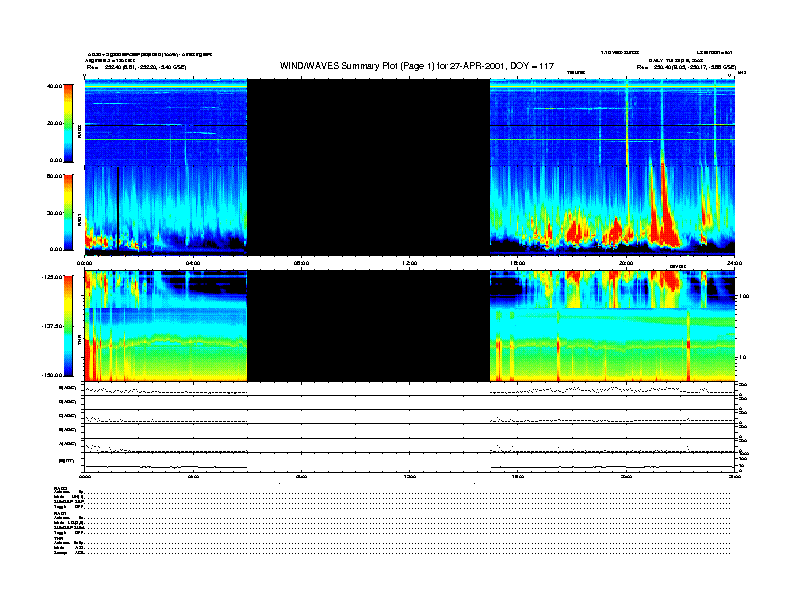Select the -125.00 label on TNR scale
Viewport: 792px width, 612px height.
53,277
